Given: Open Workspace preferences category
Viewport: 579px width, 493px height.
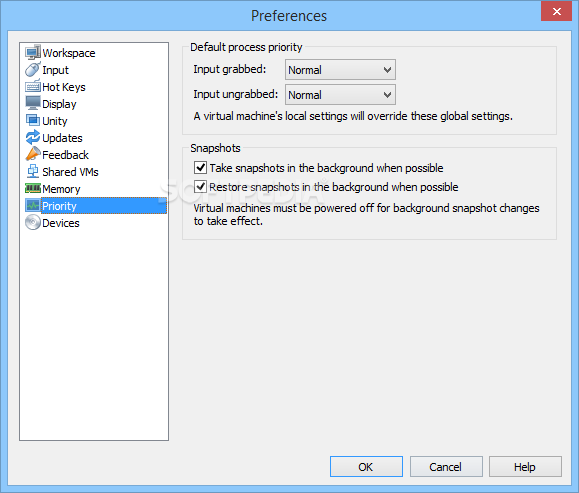Looking at the screenshot, I should pyautogui.click(x=69, y=53).
